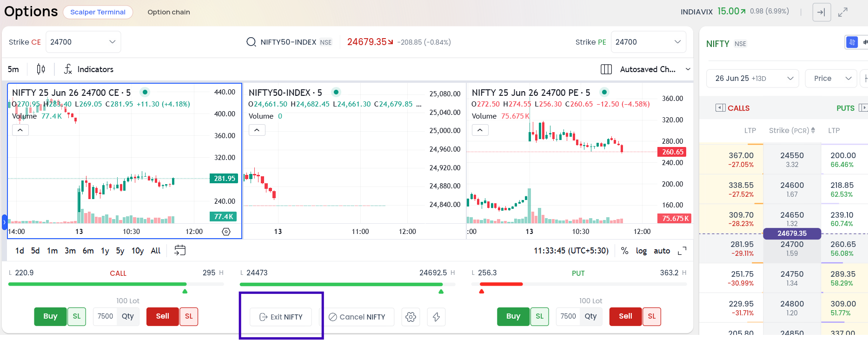Image resolution: width=868 pixels, height=340 pixels.
Task: Select the 3m time range
Action: 70,251
